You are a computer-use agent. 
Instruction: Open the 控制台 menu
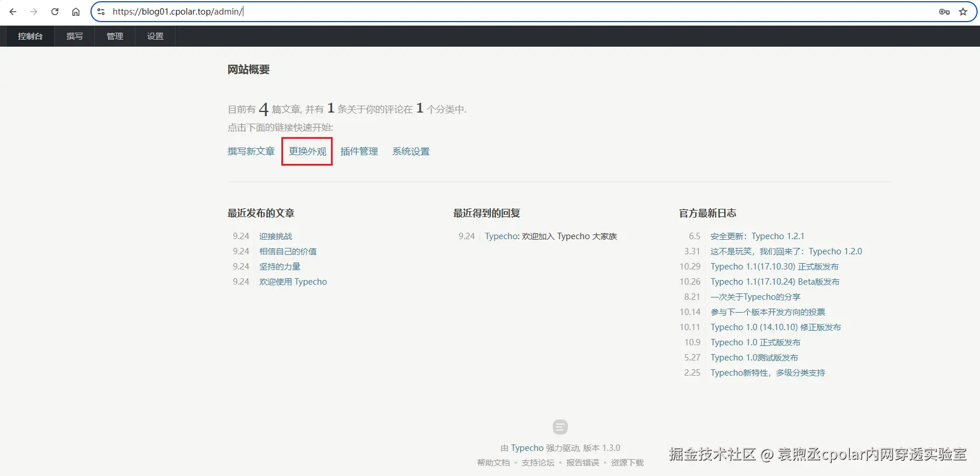coord(30,36)
